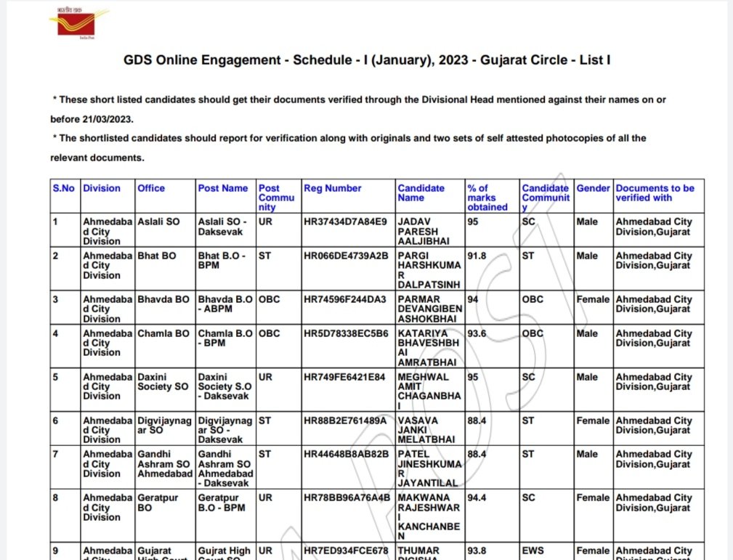Click the Gender column header

point(594,188)
